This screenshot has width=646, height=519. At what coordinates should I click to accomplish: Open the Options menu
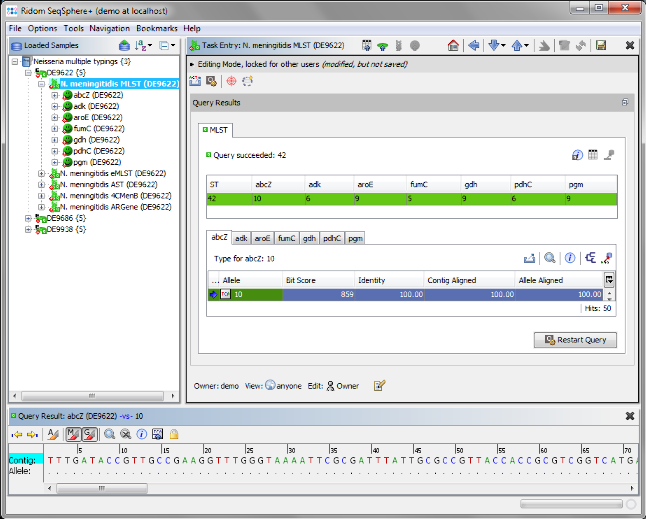[x=42, y=28]
